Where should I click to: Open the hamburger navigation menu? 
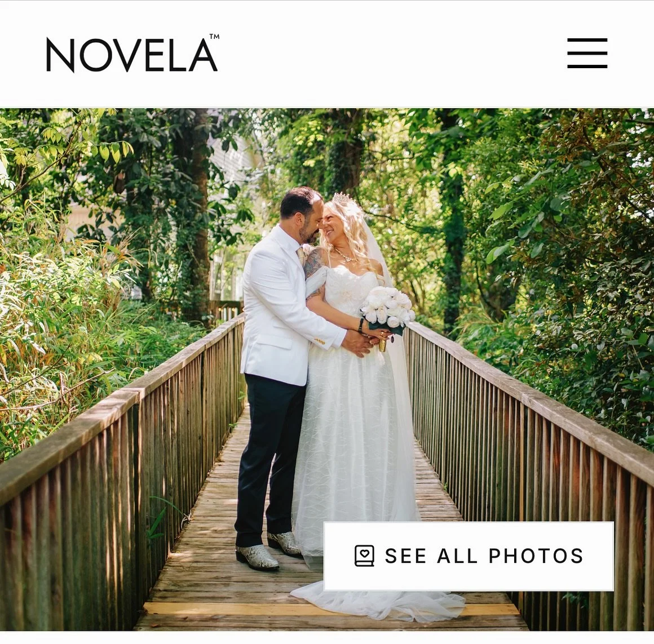(x=587, y=53)
